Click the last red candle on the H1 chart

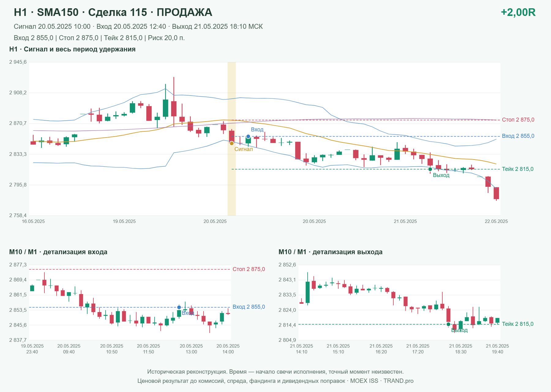point(496,194)
